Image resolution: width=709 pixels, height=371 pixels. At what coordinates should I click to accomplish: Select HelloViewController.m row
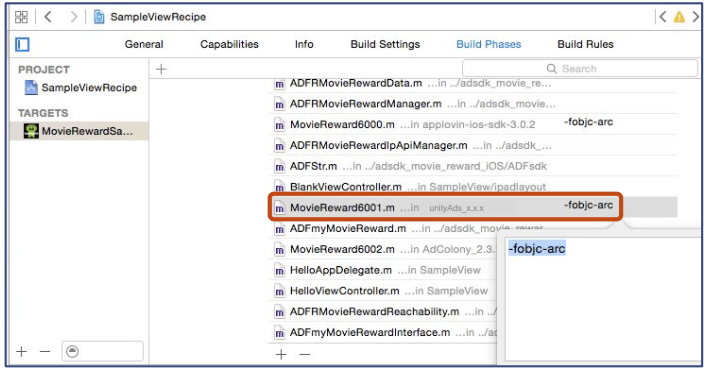pos(383,291)
